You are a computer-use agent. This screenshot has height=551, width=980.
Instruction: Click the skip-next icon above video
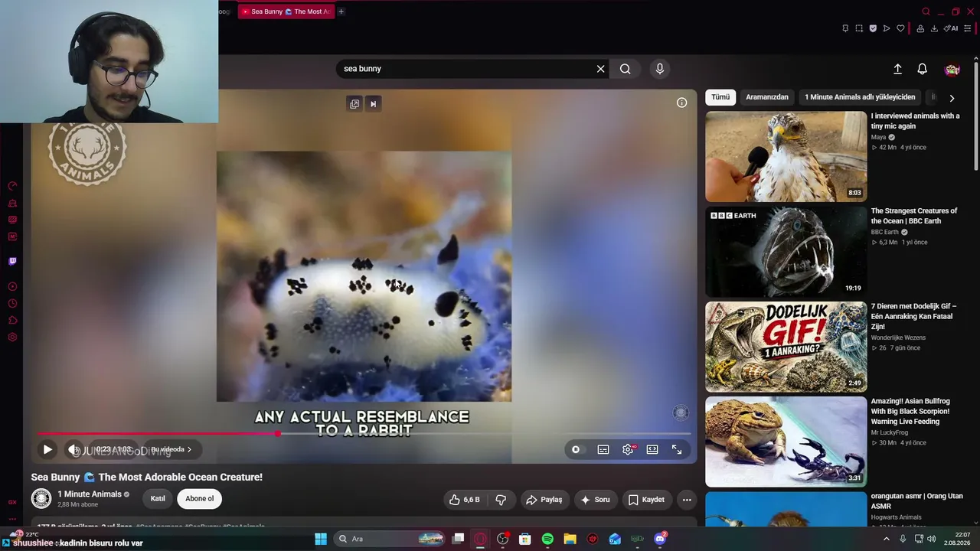tap(373, 104)
